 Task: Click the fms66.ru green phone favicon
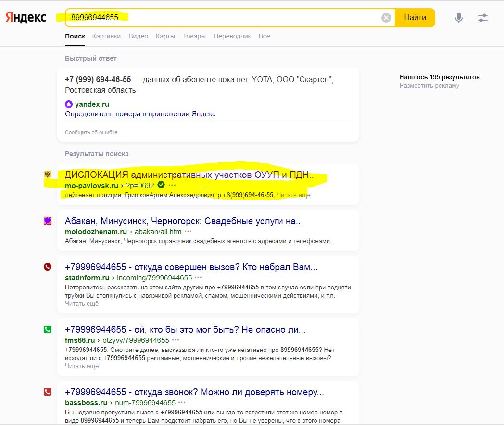(x=48, y=329)
